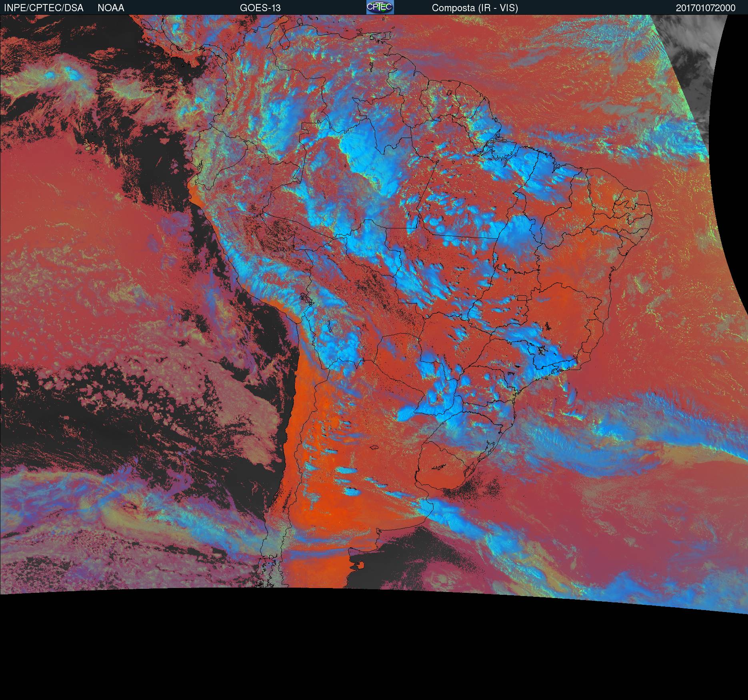The image size is (748, 700).
Task: Click the Composta (IR - VIS) title
Action: pyautogui.click(x=475, y=8)
